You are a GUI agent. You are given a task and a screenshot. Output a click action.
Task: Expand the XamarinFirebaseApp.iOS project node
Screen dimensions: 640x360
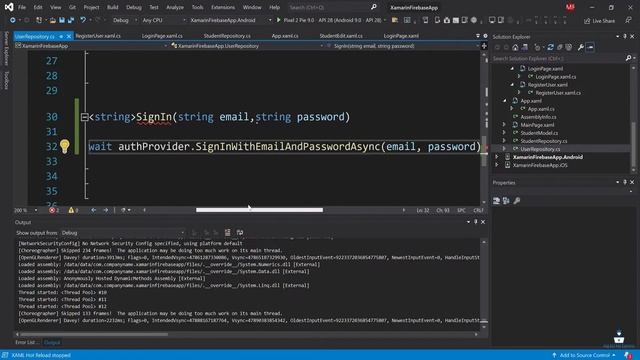pos(497,165)
